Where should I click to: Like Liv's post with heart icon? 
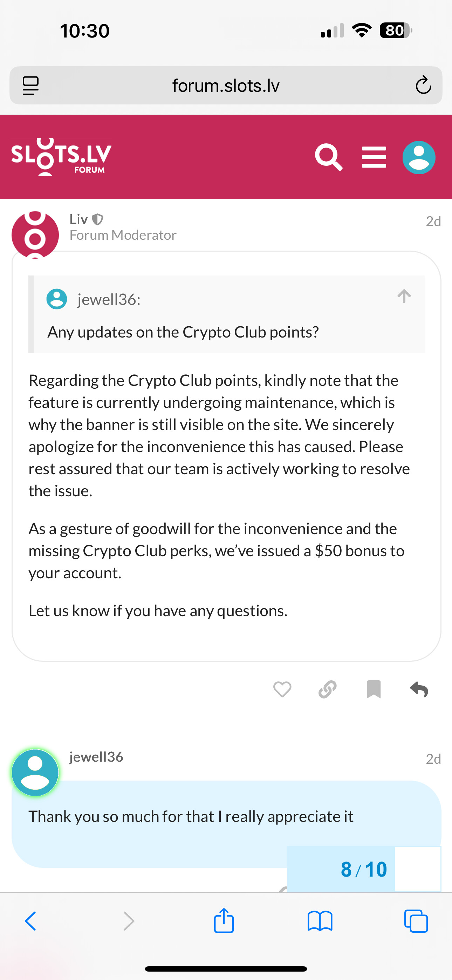pos(282,689)
